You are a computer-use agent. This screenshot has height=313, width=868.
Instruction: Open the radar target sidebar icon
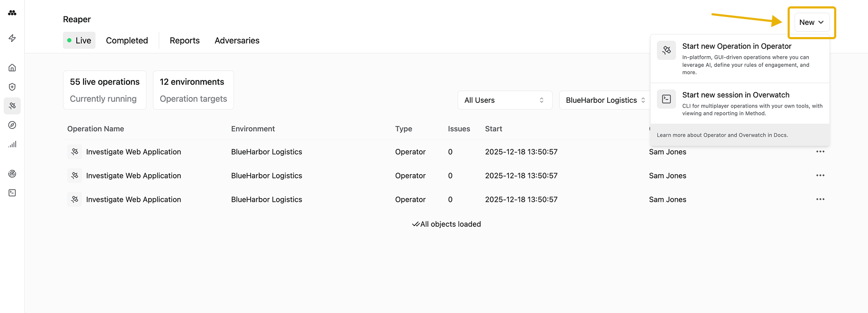(12, 174)
